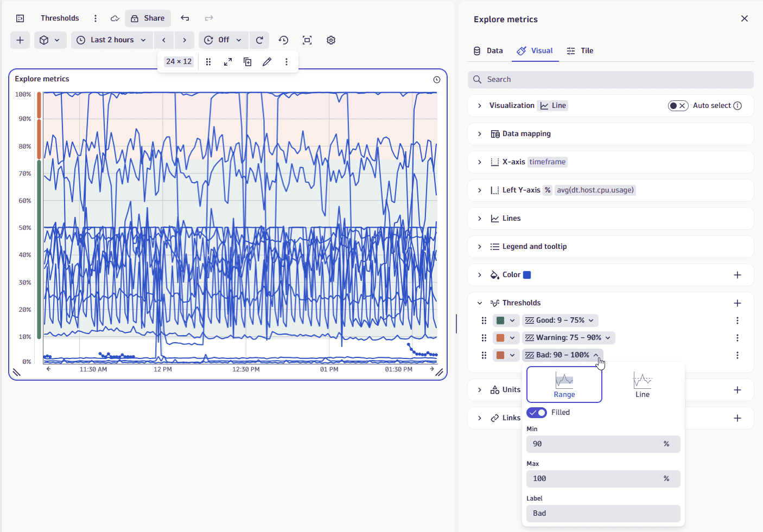Screen dimensions: 763x532
Task: Enter fullscreen presentation mode
Action: point(307,40)
